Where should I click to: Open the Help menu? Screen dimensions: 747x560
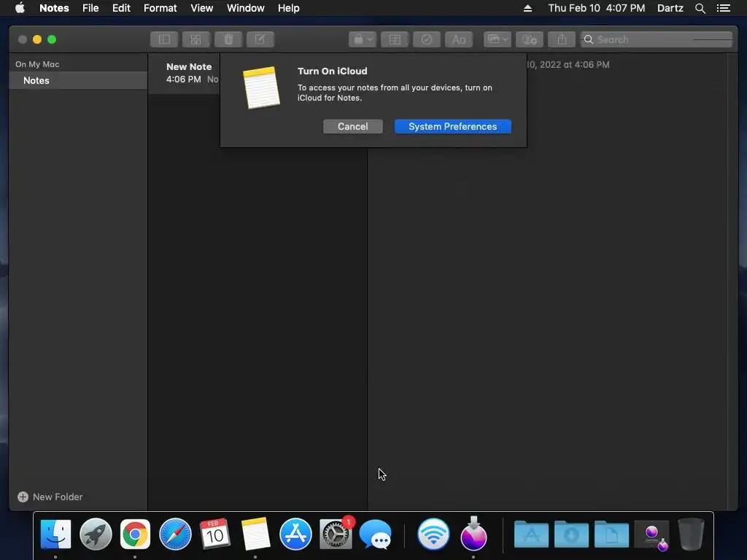coord(289,8)
